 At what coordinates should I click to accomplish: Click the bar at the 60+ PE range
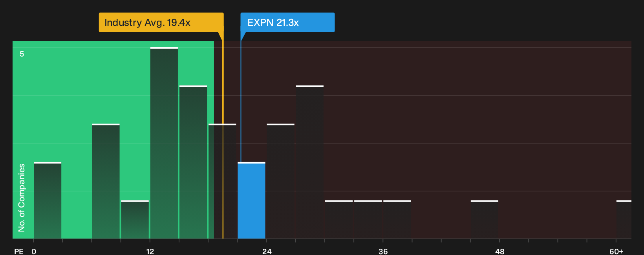[x=624, y=220]
